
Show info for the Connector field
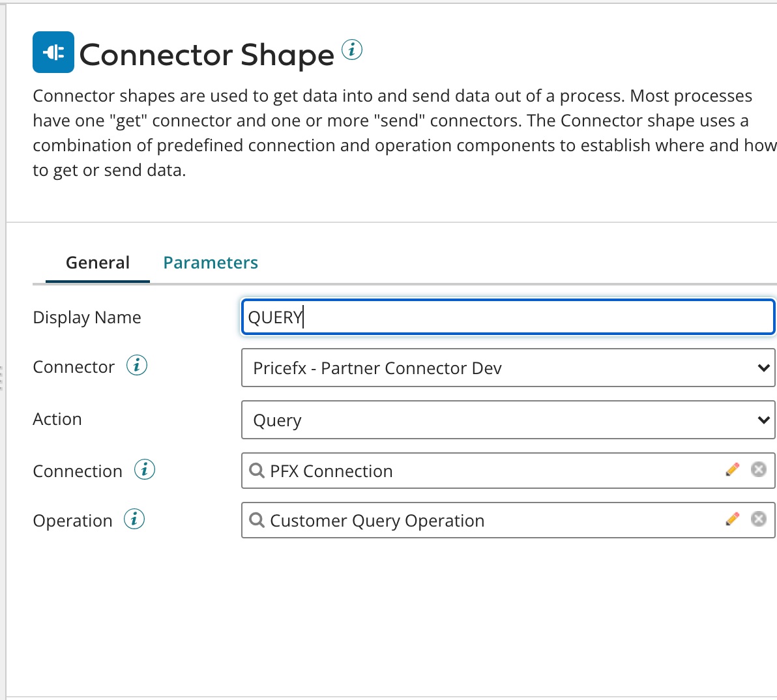pos(137,365)
